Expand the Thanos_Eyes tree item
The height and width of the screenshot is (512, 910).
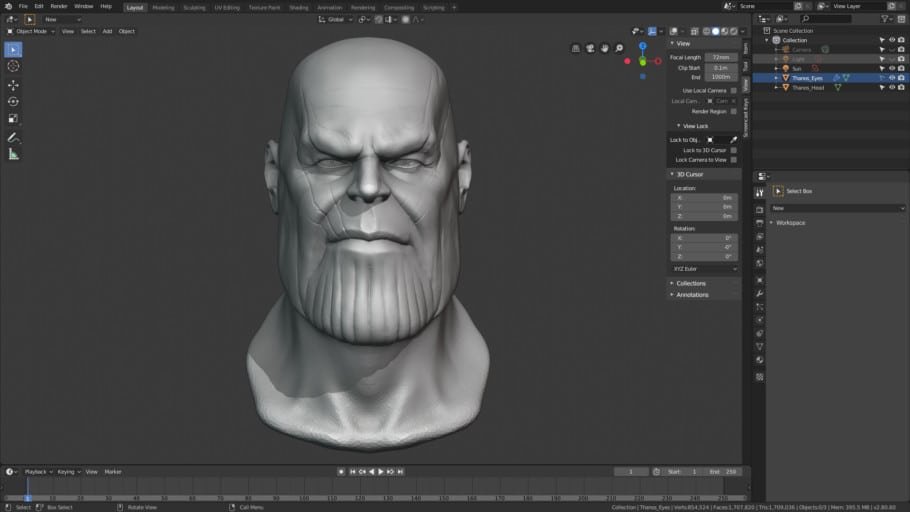(777, 78)
